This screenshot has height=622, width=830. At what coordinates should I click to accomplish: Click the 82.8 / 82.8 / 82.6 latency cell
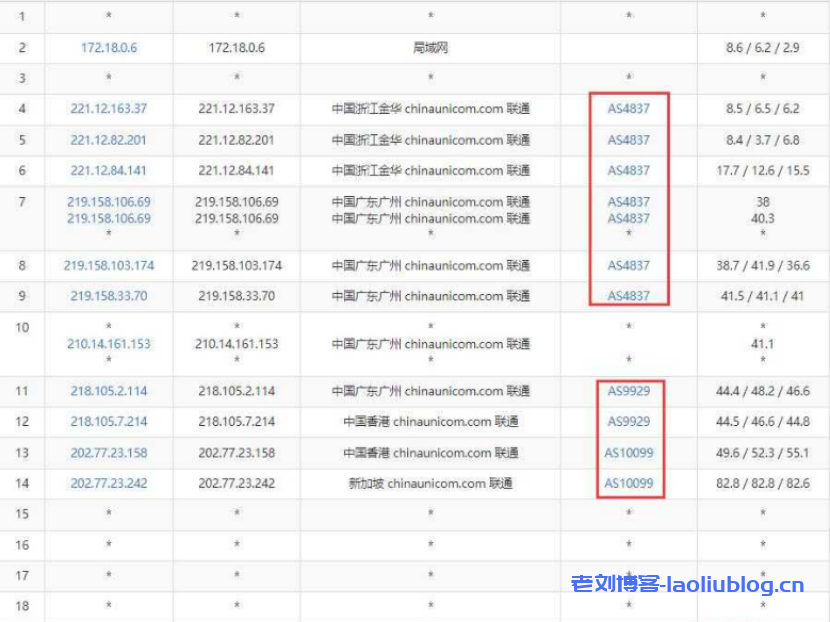tap(762, 484)
